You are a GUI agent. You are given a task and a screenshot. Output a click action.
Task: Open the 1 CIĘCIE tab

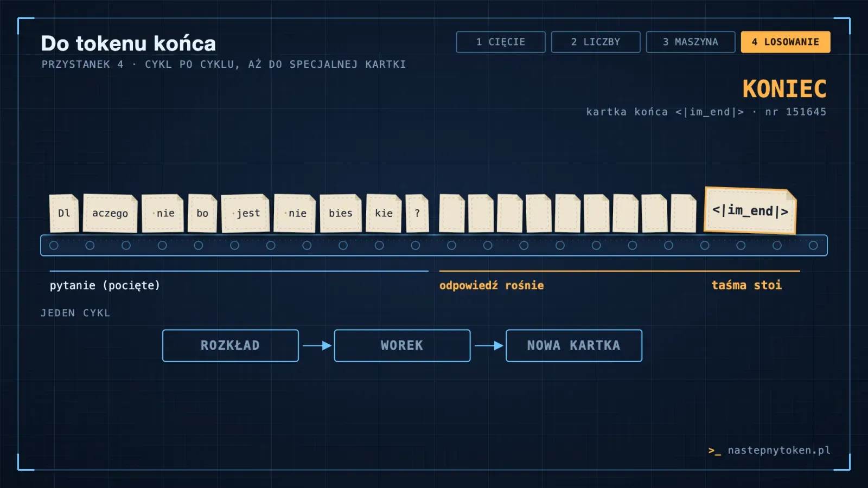click(501, 42)
